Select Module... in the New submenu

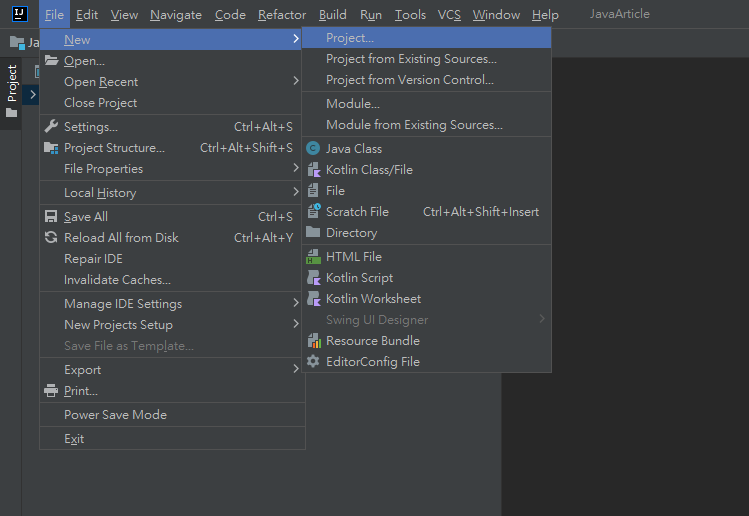[427, 104]
